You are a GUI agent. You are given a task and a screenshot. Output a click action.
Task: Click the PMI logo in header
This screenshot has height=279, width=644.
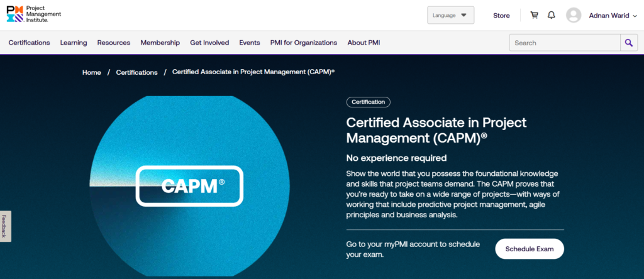pyautogui.click(x=34, y=14)
